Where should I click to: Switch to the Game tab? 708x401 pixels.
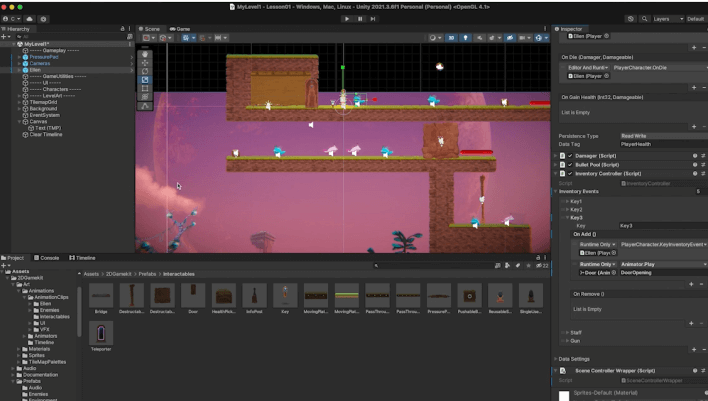pyautogui.click(x=180, y=29)
